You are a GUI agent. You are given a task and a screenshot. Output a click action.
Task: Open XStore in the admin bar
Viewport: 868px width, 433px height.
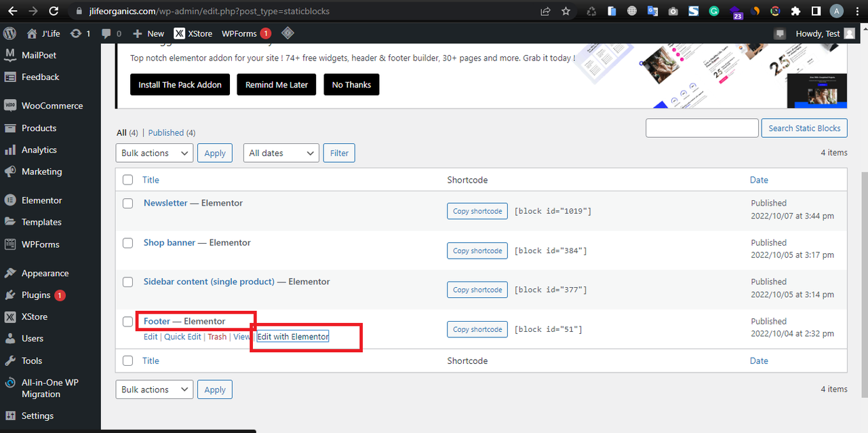193,33
